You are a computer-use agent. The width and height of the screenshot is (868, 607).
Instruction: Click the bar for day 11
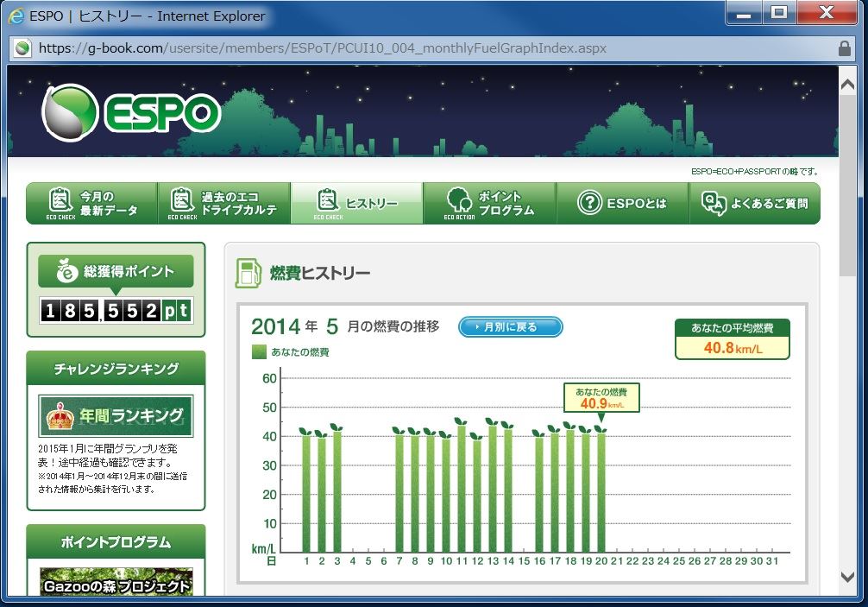(462, 489)
